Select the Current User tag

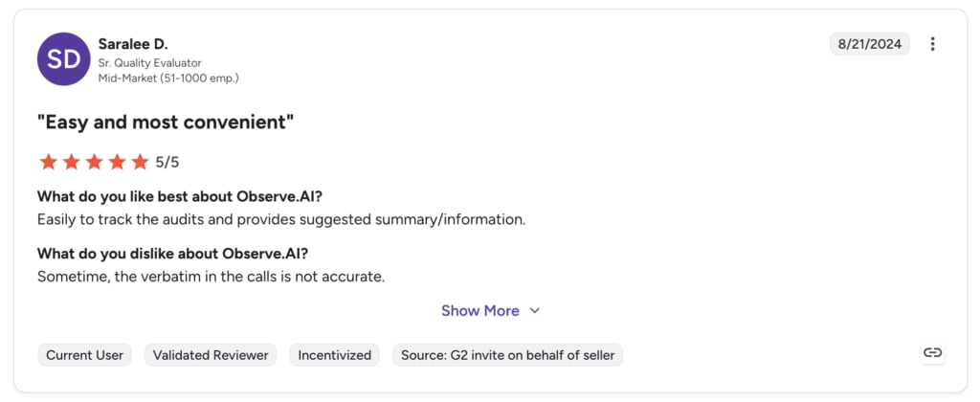point(85,355)
